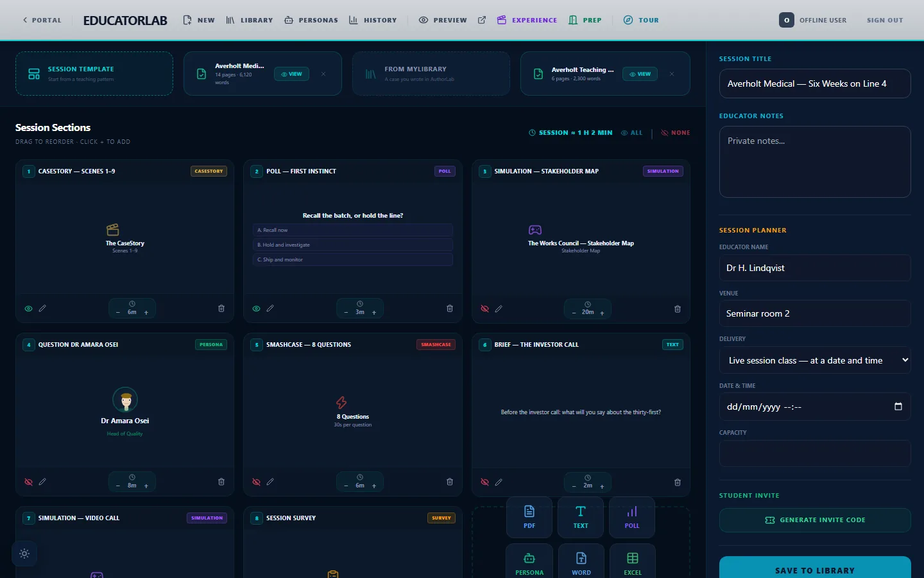The width and height of the screenshot is (924, 578).
Task: Add an Excel block to the session
Action: (633, 563)
